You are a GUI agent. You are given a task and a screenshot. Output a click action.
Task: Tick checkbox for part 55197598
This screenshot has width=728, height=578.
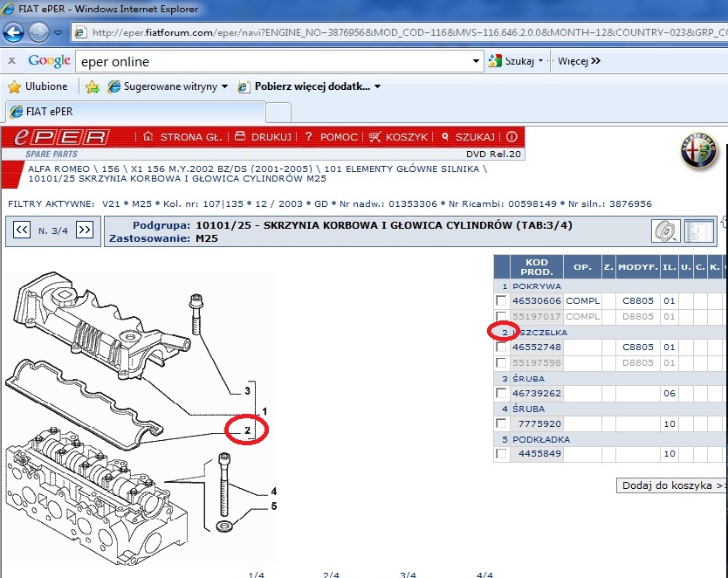coord(501,362)
